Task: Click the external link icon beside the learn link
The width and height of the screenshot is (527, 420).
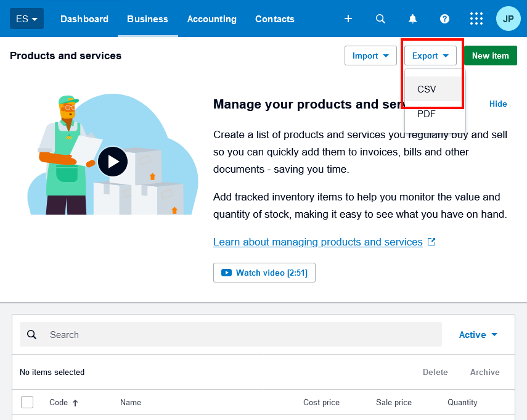Action: coord(431,241)
